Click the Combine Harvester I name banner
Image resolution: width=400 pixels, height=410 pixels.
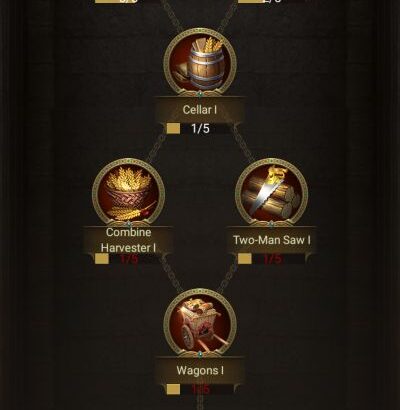point(128,240)
